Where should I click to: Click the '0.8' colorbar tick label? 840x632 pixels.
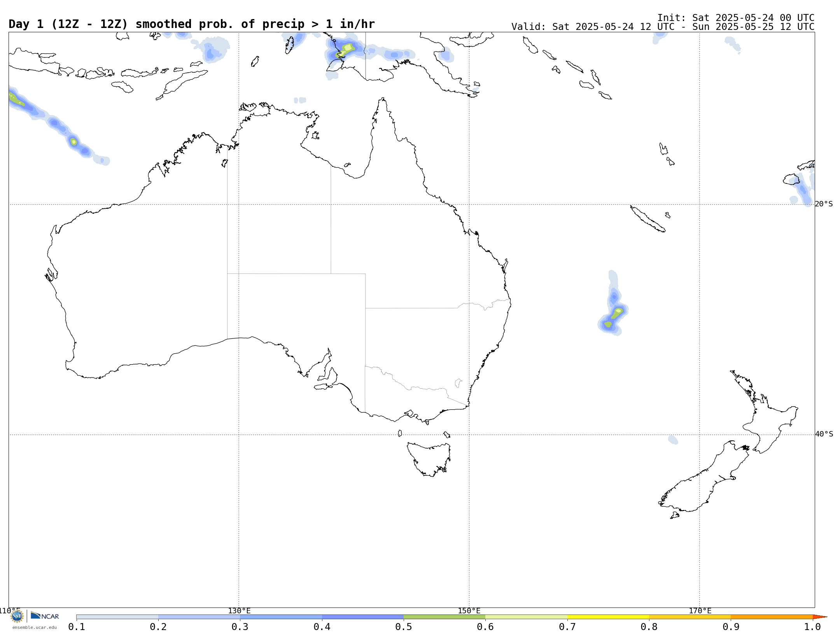click(649, 627)
